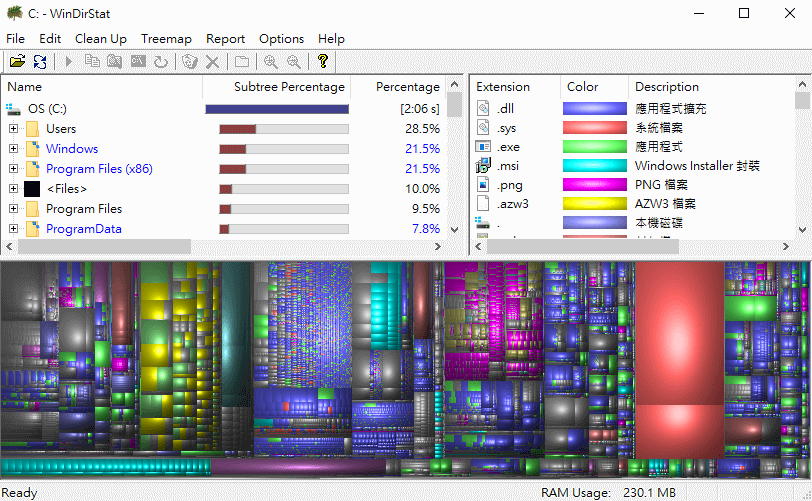The width and height of the screenshot is (812, 501).
Task: Open the Report menu
Action: [225, 39]
